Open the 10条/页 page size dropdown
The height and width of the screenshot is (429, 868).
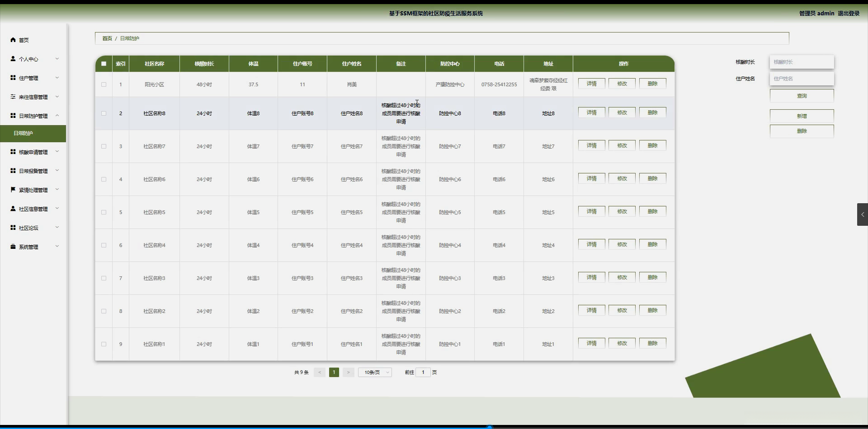[x=375, y=373]
